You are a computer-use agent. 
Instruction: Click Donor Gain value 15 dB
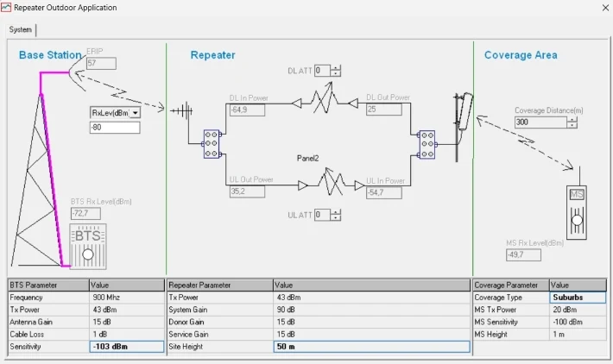371,323
